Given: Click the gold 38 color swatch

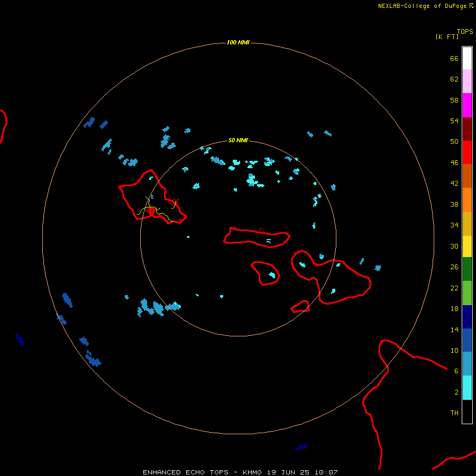Looking at the screenshot, I should (467, 224).
